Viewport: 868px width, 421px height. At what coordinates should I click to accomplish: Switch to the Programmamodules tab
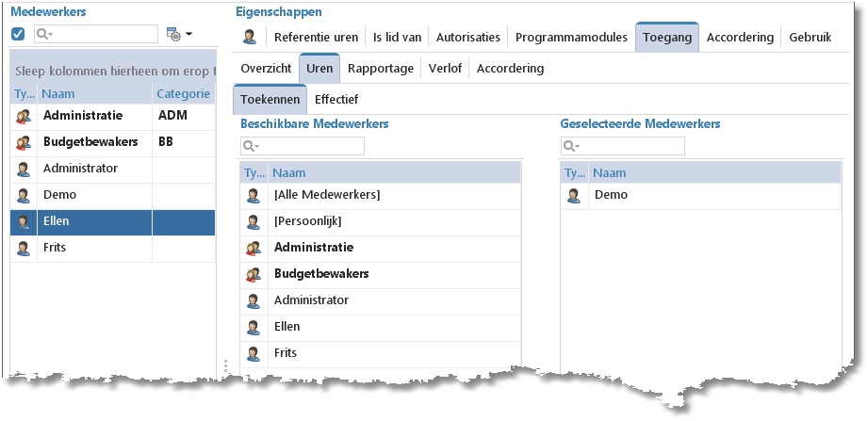(x=571, y=38)
